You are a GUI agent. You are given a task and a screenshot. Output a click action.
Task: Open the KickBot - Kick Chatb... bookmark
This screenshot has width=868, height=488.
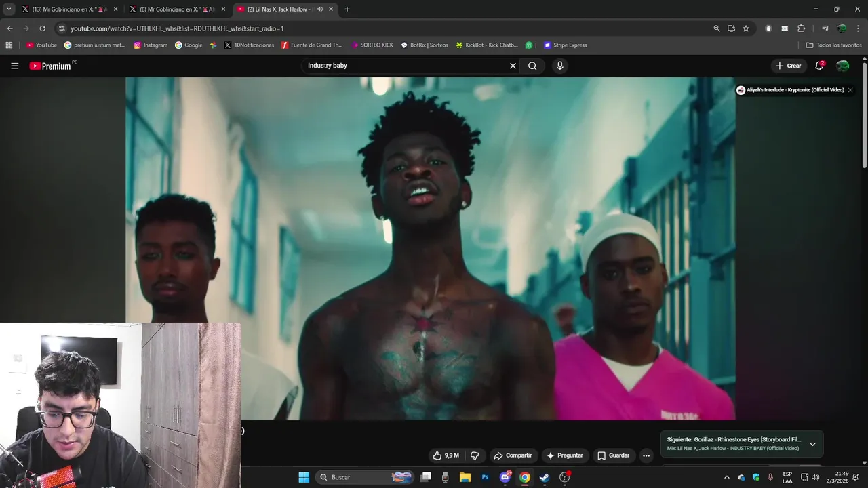point(487,45)
